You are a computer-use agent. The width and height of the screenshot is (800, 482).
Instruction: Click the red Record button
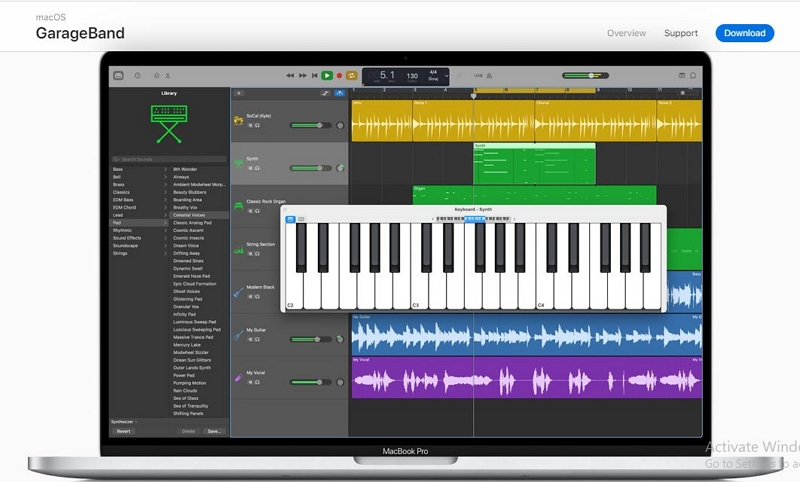(339, 75)
